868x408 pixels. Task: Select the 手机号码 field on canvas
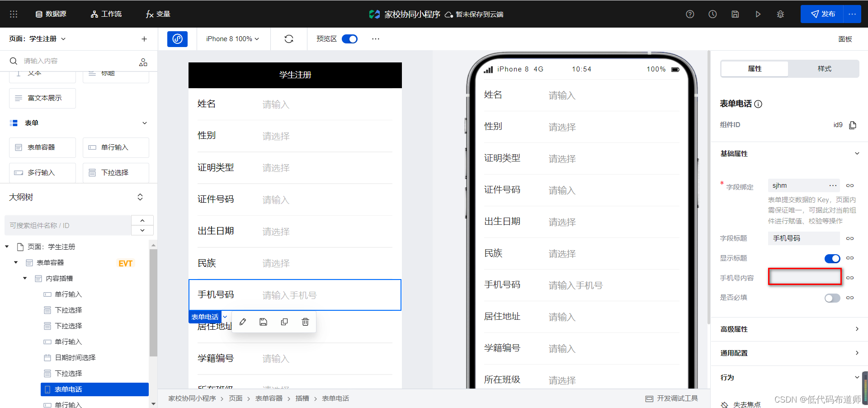(295, 295)
